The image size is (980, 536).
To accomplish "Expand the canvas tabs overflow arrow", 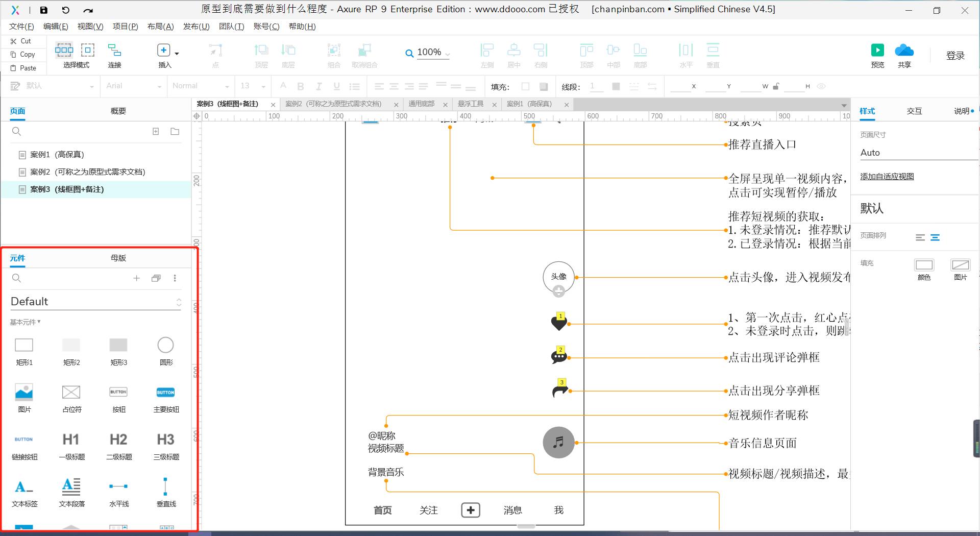I will 844,105.
